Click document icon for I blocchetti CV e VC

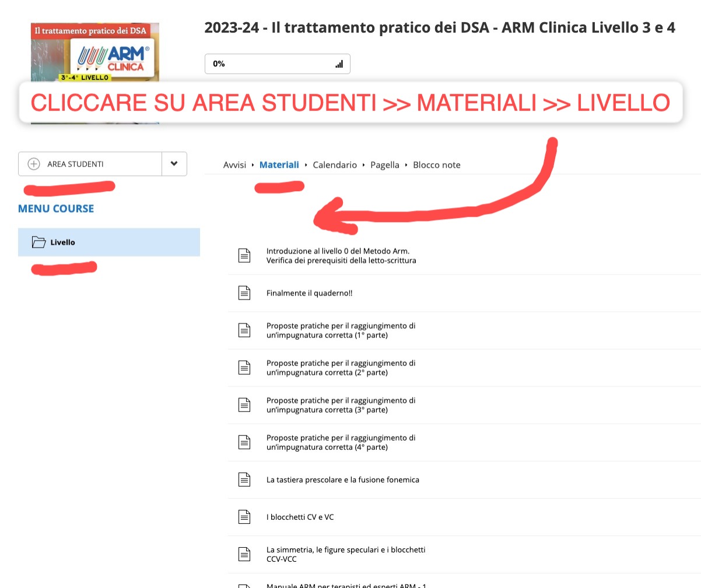244,516
